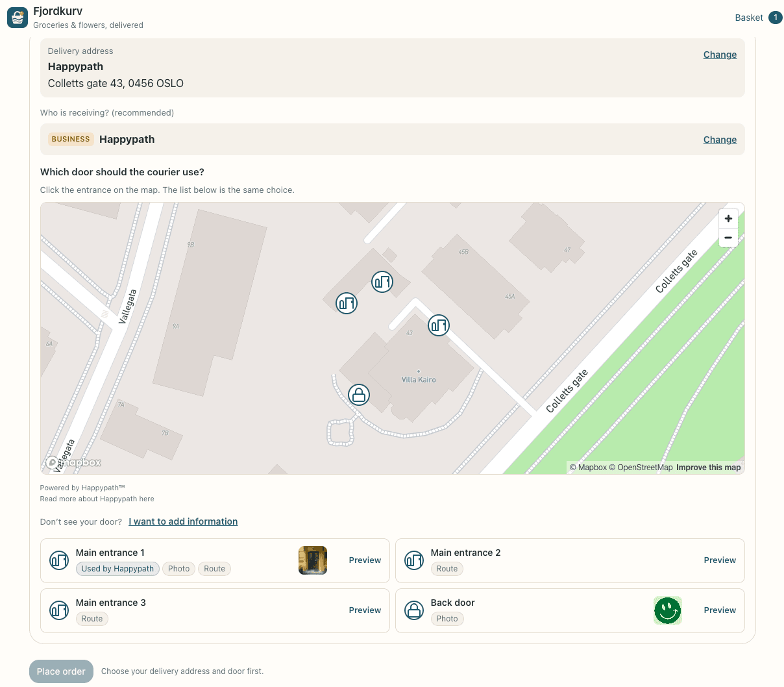The width and height of the screenshot is (784, 687).
Task: Click Route tag on Main entrance 2
Action: point(447,569)
